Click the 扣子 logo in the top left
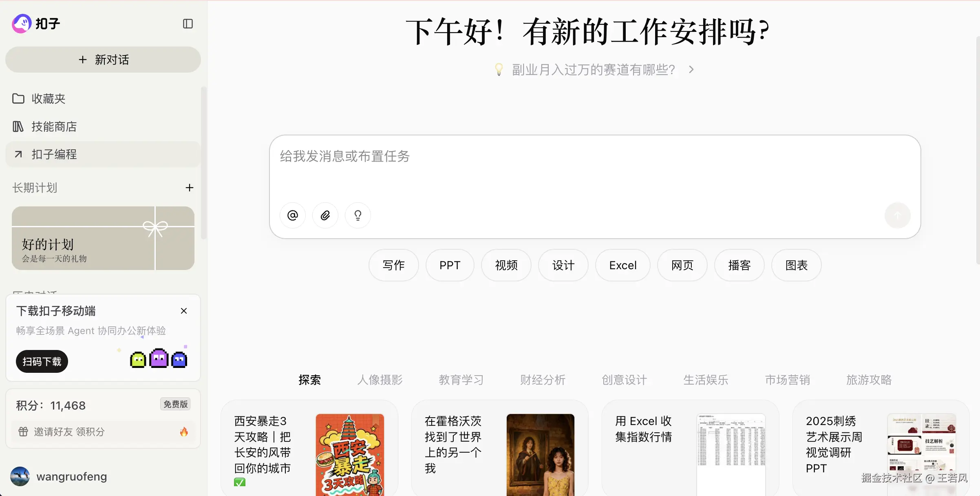The image size is (980, 496). click(x=36, y=24)
